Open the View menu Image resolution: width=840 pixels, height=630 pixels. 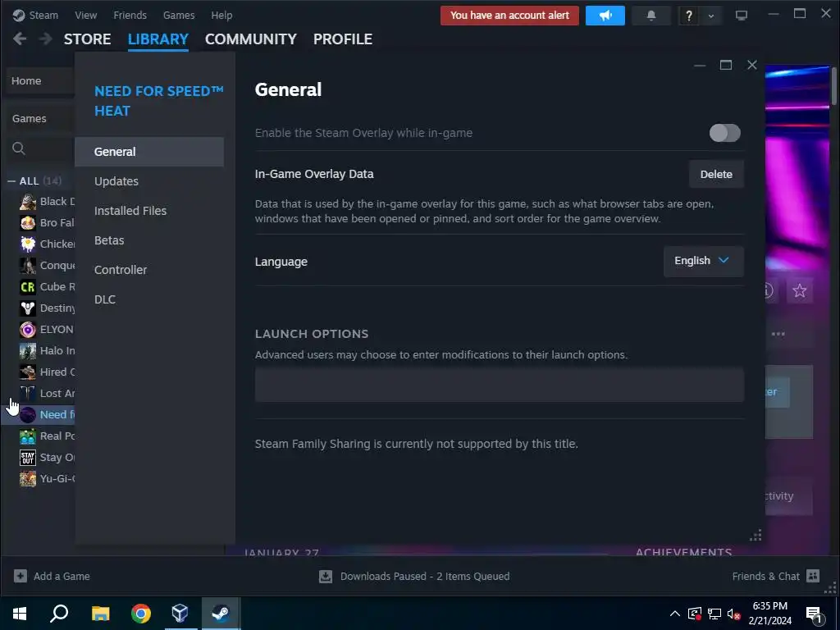(x=85, y=15)
